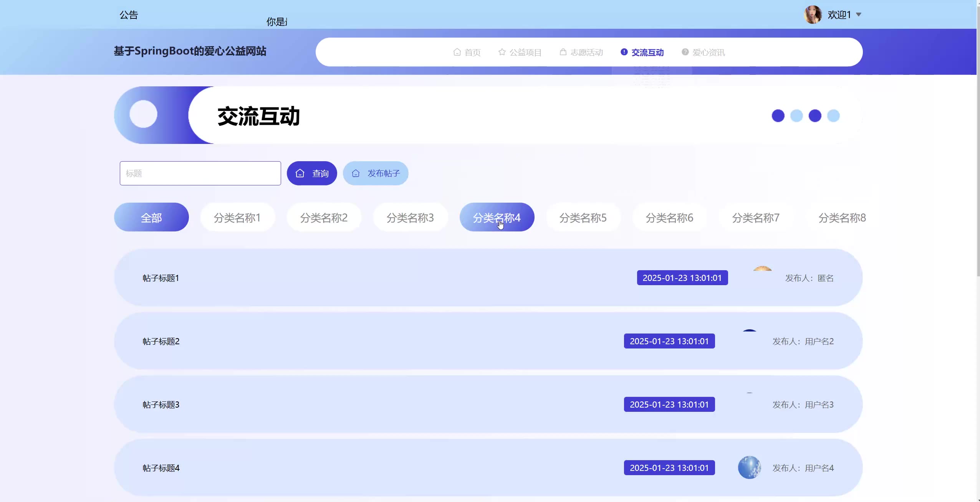This screenshot has width=980, height=502.
Task: Focus the 标题 search input field
Action: (x=200, y=173)
